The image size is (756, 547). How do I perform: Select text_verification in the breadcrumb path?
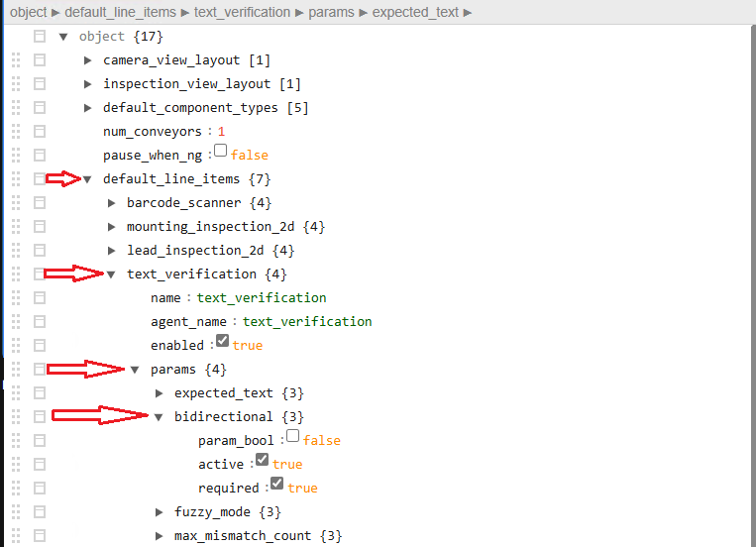click(243, 12)
